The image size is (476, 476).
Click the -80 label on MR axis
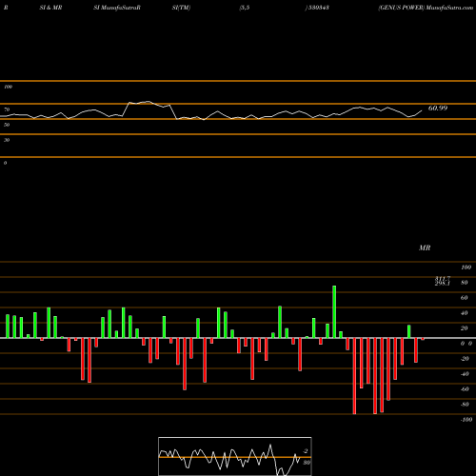click(465, 405)
